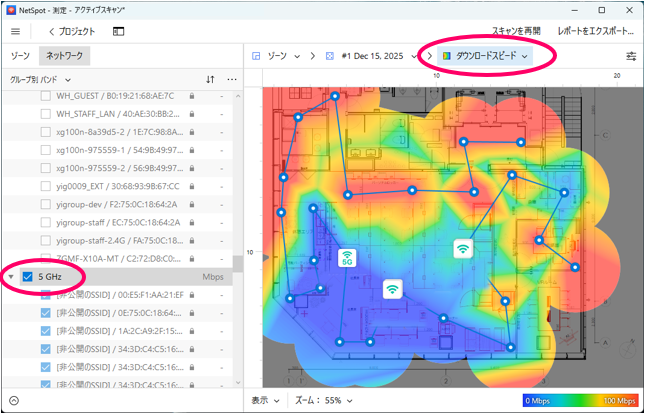
Task: Open the hamburger menu
Action: tap(15, 32)
